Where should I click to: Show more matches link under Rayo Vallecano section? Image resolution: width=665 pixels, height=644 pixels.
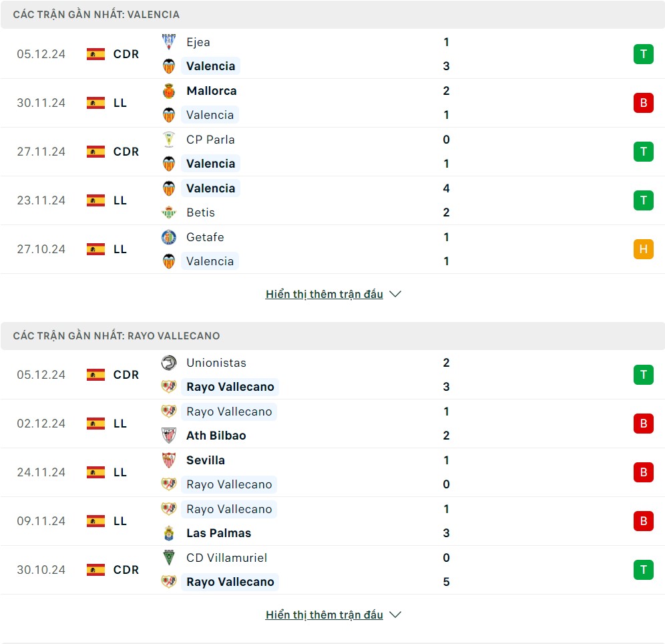(324, 615)
